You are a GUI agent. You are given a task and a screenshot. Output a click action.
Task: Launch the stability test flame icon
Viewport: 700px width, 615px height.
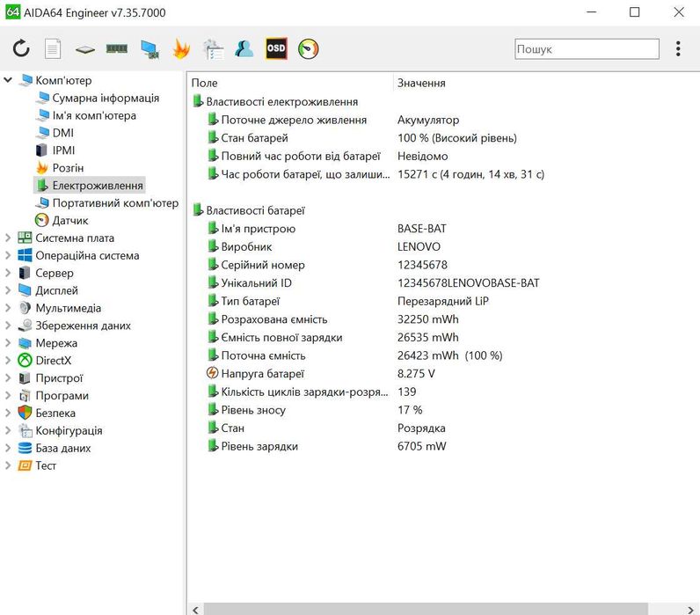point(181,48)
